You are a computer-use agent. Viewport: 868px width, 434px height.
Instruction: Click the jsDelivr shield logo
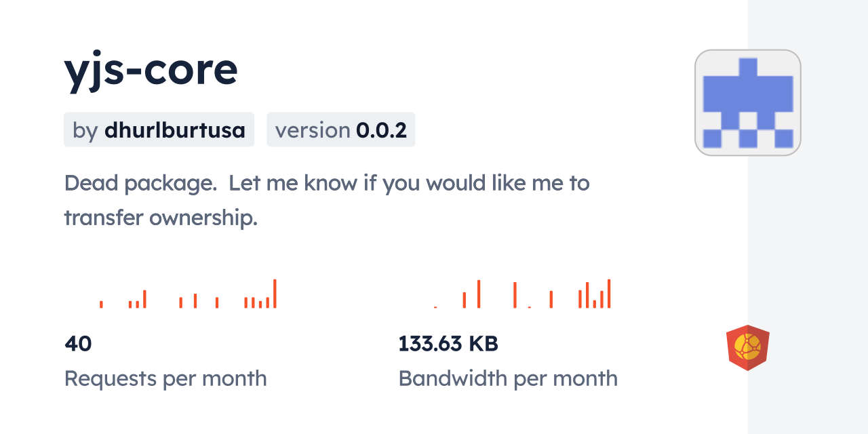(x=747, y=348)
